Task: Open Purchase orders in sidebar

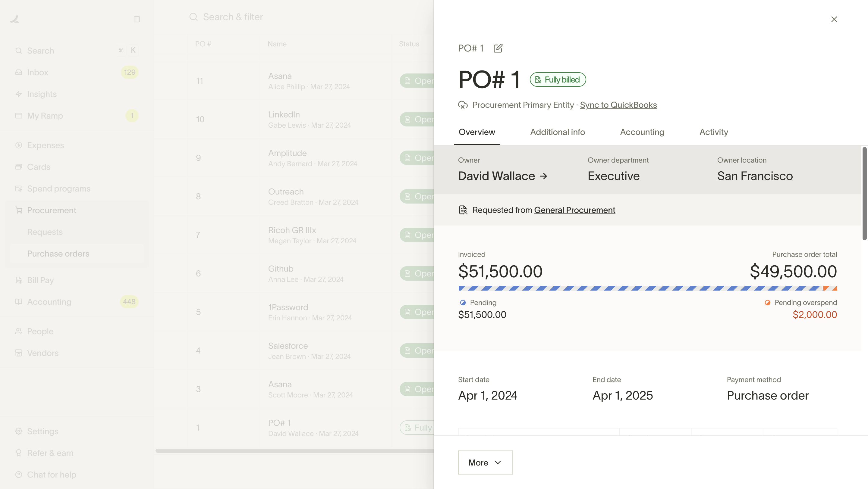Action: (x=77, y=254)
